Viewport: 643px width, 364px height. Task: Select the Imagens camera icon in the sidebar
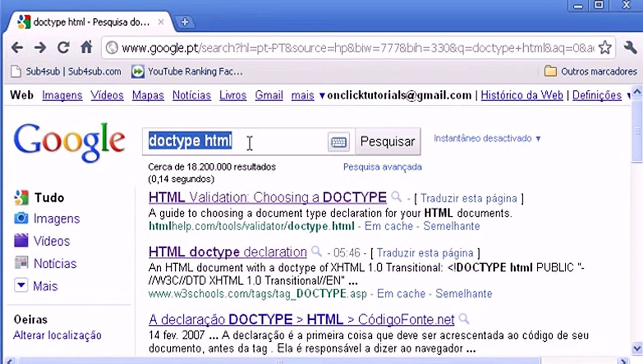pyautogui.click(x=21, y=218)
